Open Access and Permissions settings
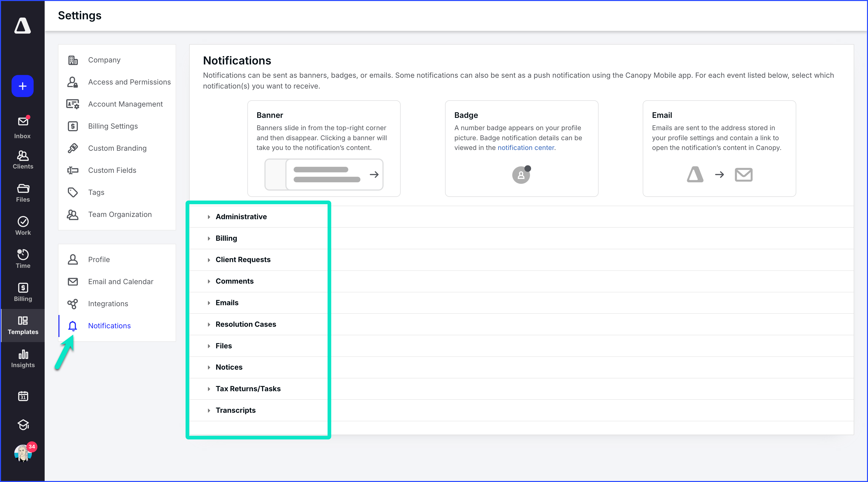 (x=129, y=82)
